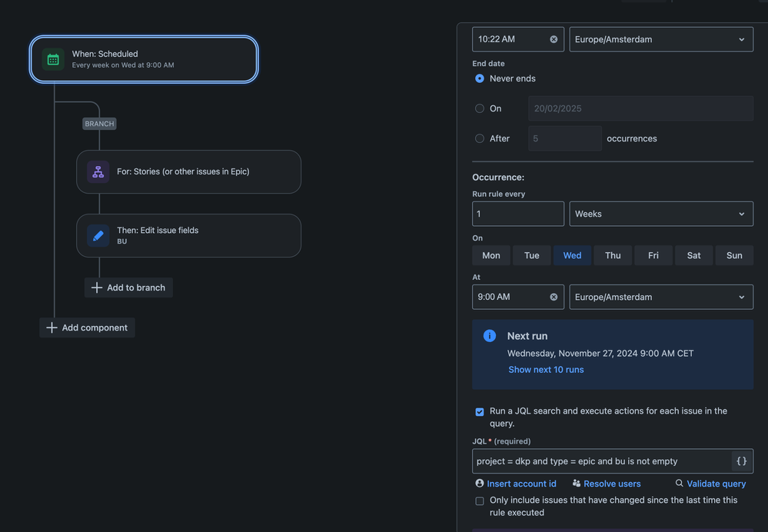Click Validate query link
The height and width of the screenshot is (532, 768).
pos(716,484)
